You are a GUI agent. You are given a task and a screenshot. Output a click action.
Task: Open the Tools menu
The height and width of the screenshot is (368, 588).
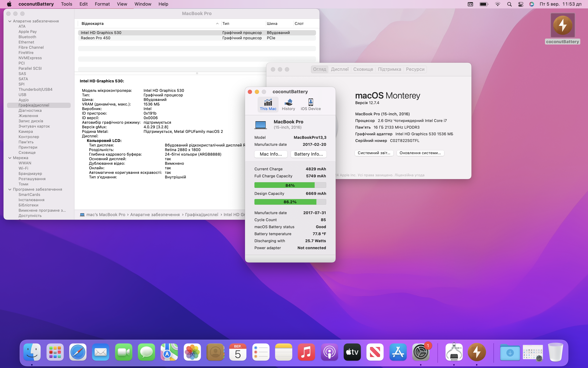click(66, 4)
